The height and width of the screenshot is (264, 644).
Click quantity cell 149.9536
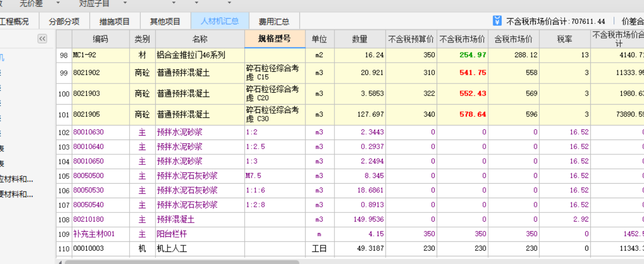(x=360, y=219)
